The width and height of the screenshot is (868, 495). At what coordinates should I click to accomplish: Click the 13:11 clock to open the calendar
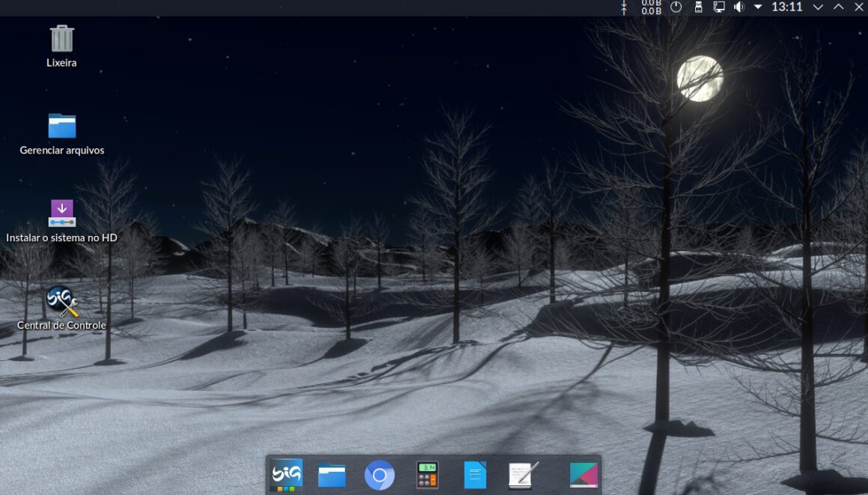pyautogui.click(x=788, y=7)
